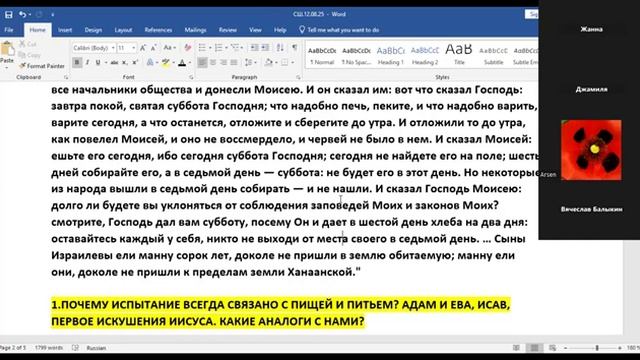
Task: Apply Text Effects and Typography
Action: 150,62
